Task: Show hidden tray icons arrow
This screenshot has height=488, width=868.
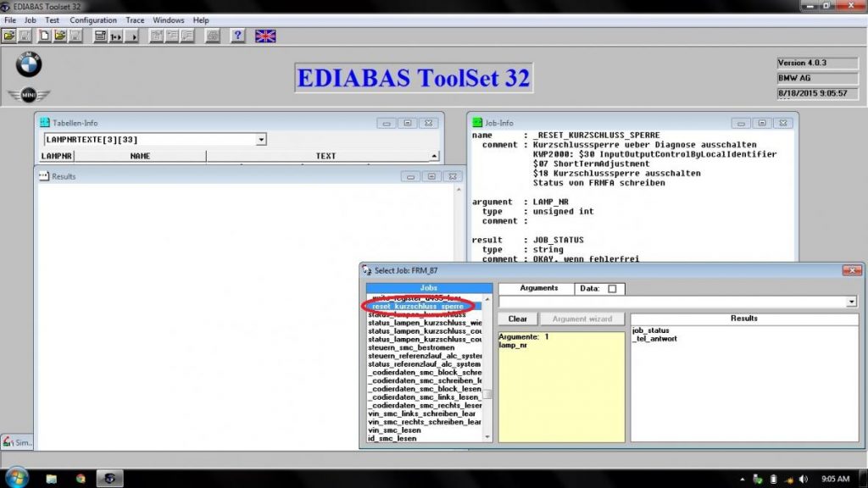Action: (x=742, y=480)
